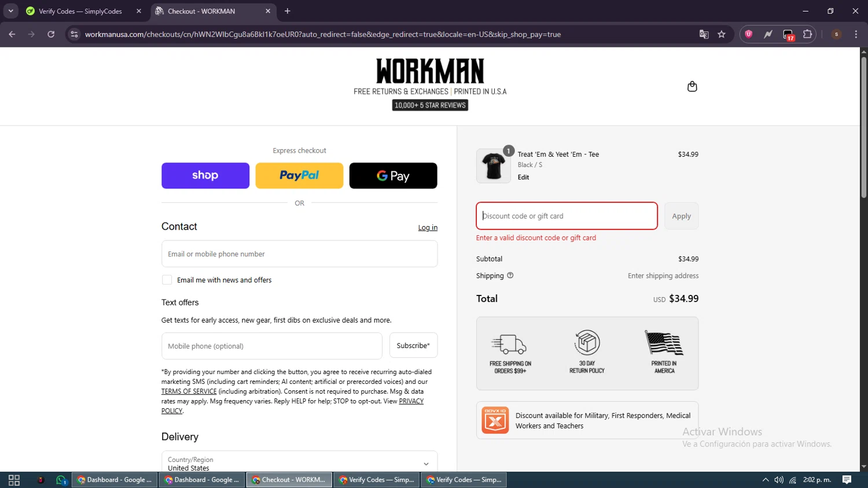Screen dimensions: 868x488
Task: Open WhatsApp from the taskbar
Action: pos(61,480)
